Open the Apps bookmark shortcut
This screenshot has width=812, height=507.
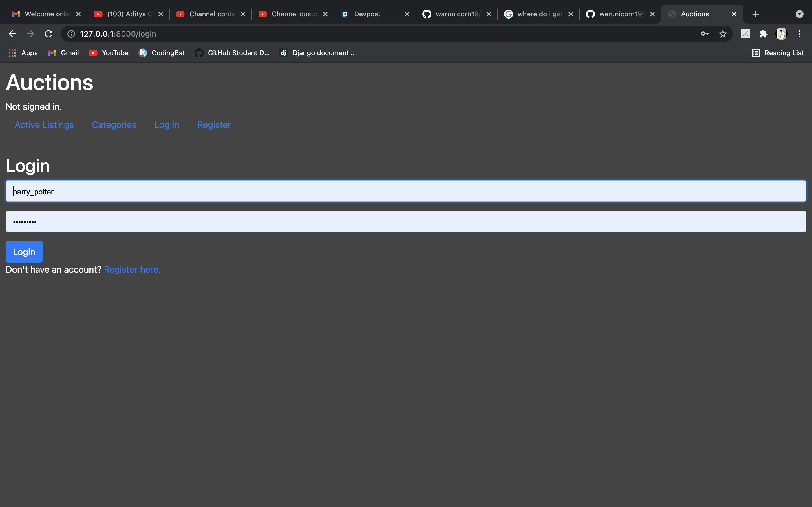pos(23,53)
